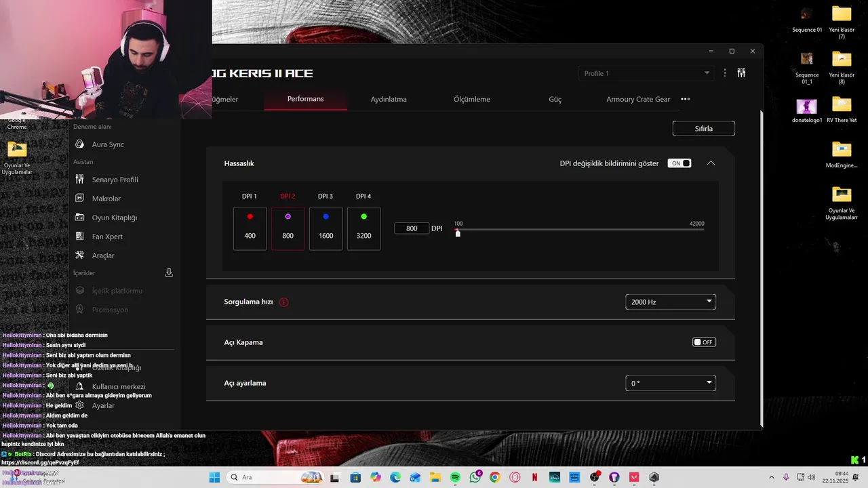Open Opera browser from the taskbar
The width and height of the screenshot is (868, 488).
tap(515, 477)
